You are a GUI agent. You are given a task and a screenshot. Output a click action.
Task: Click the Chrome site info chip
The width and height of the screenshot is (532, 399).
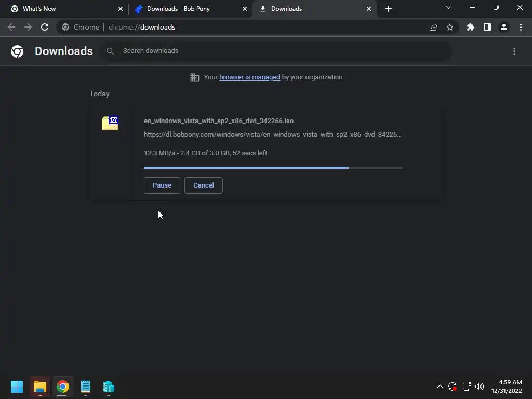click(x=81, y=27)
